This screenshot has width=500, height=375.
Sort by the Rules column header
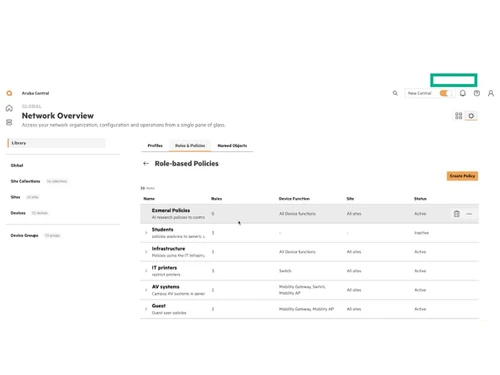pyautogui.click(x=217, y=199)
